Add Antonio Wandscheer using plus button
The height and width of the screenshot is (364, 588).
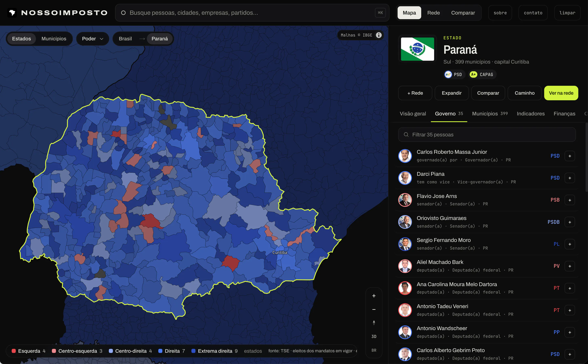click(x=570, y=332)
